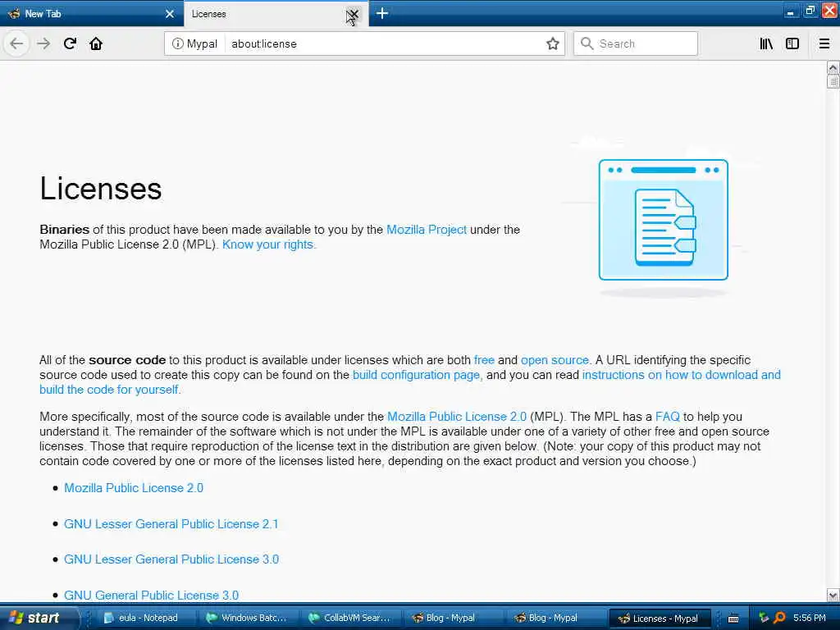Follow the 'free' link
This screenshot has width=840, height=630.
point(484,360)
